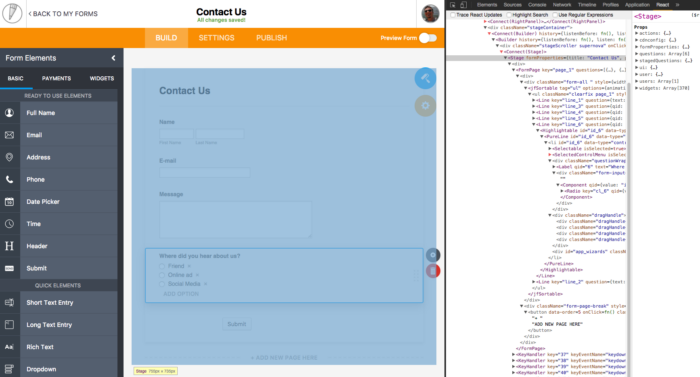700x377 pixels.
Task: Remove the Online ad option with its x
Action: 197,275
